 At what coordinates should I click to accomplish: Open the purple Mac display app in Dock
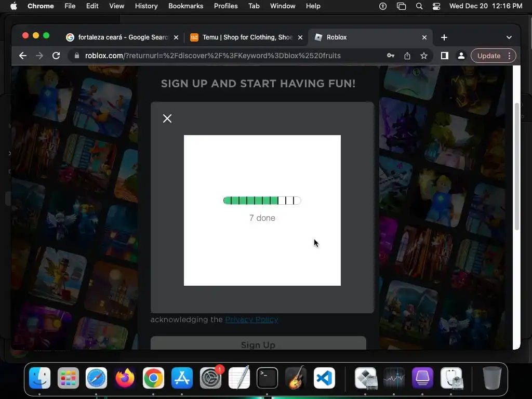click(x=422, y=378)
